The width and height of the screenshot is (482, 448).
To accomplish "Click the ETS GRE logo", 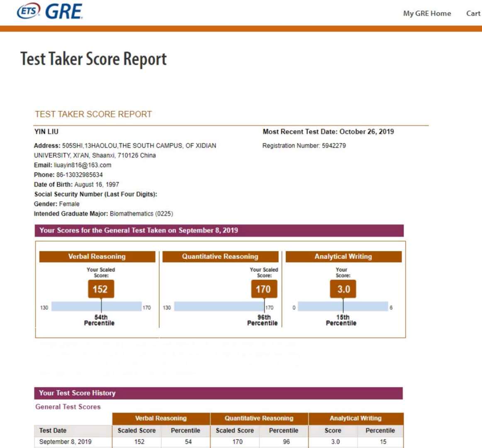I will point(50,12).
